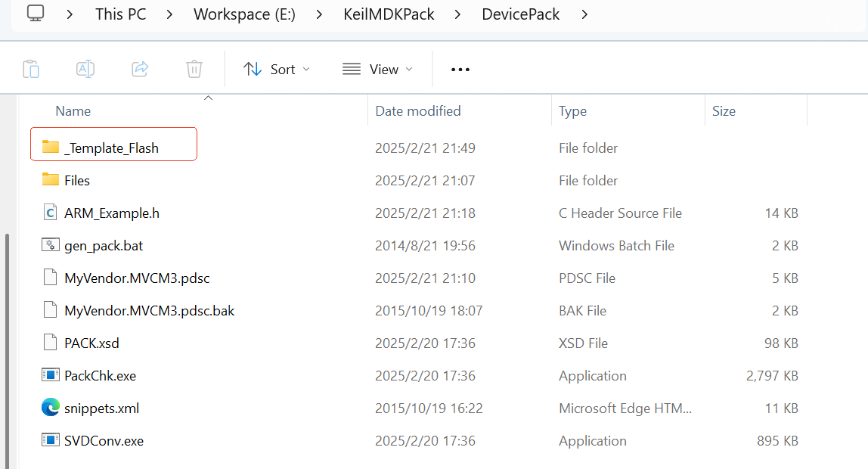
Task: Expand chevron after DevicePack in breadcrumb
Action: (584, 14)
